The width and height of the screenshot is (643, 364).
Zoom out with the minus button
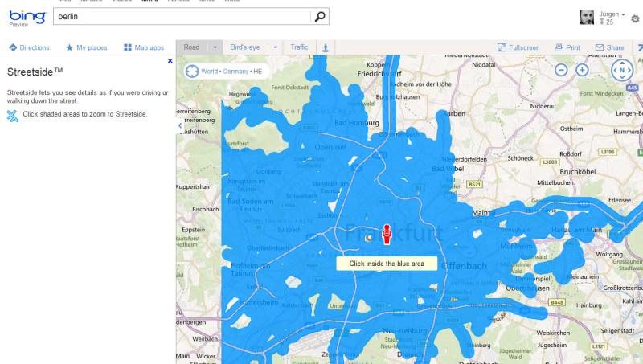561,70
